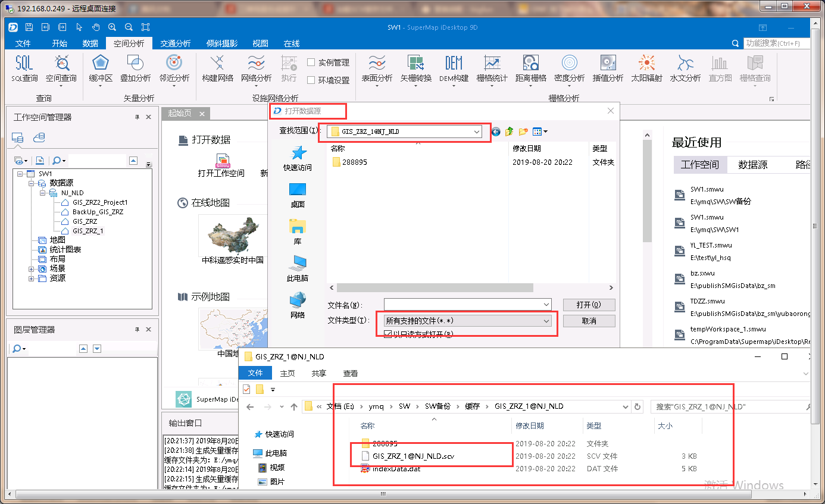Open view menu dropdown in 打开数据源 dialog

pos(540,132)
